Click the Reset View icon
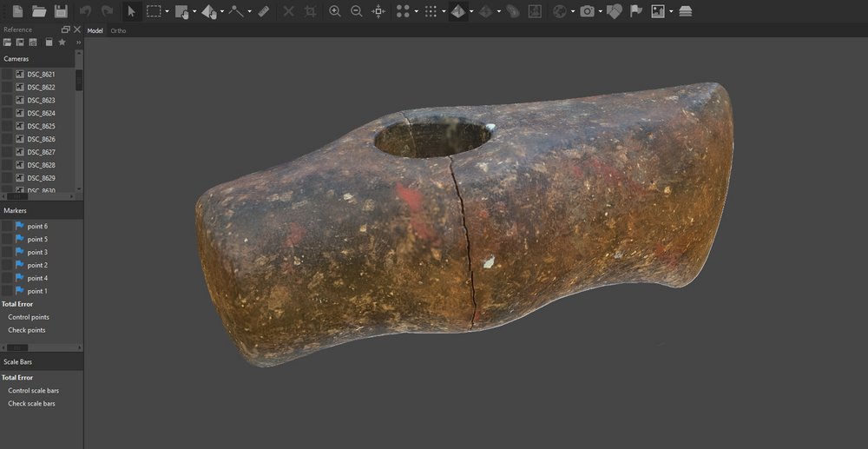Image resolution: width=868 pixels, height=449 pixels. (x=378, y=11)
